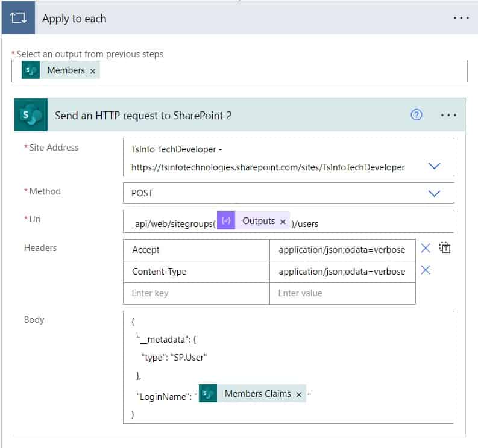Click the SharePoint icon on Members token
Screen dimensions: 478x448
click(x=31, y=70)
